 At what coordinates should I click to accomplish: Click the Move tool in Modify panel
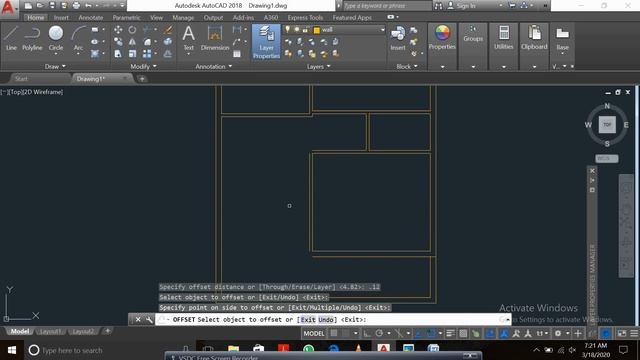tap(118, 30)
